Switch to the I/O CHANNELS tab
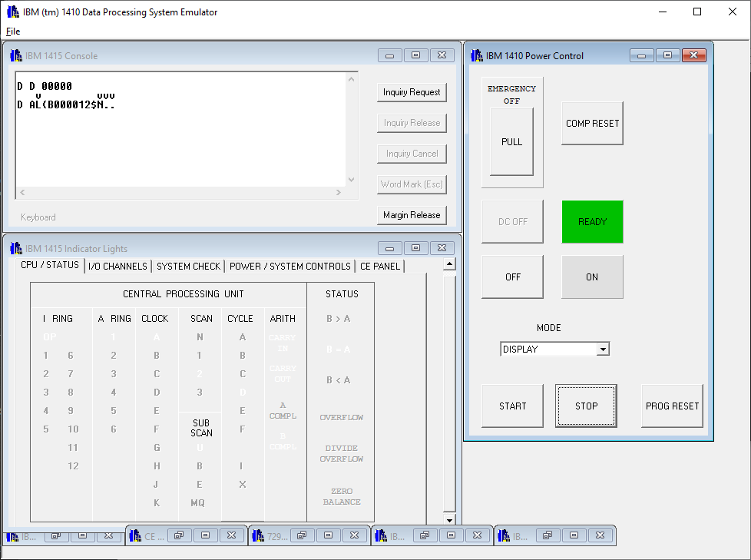Viewport: 751px width, 560px height. click(x=117, y=267)
